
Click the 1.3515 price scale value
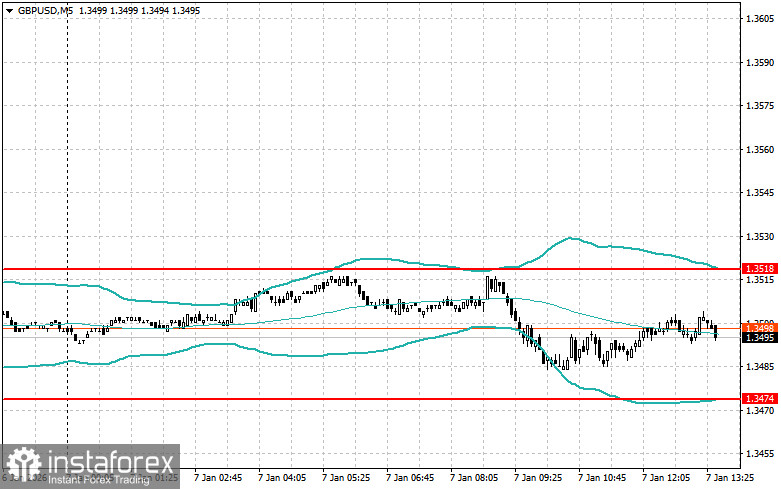point(760,280)
